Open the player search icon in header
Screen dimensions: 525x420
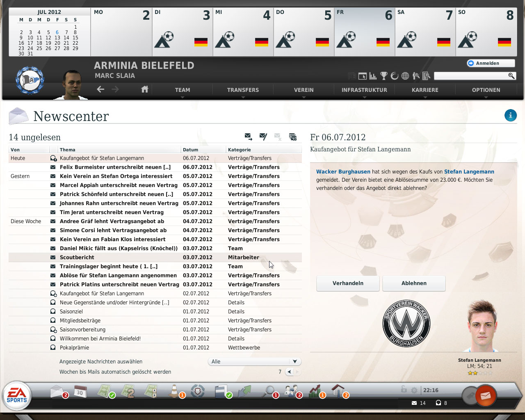(416, 76)
